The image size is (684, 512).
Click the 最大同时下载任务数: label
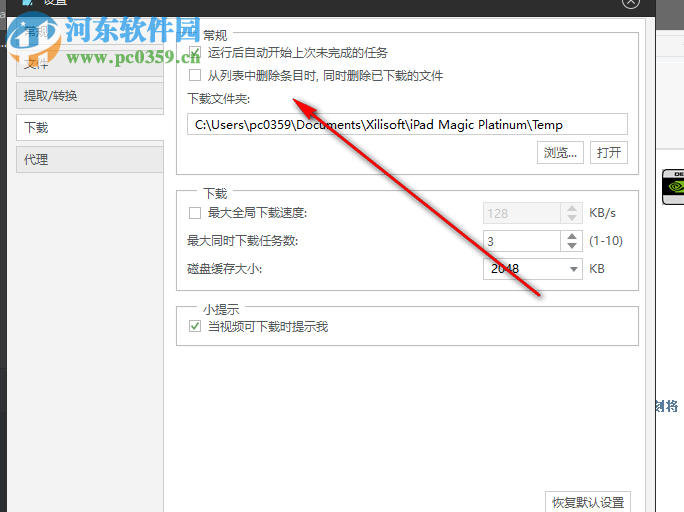point(243,240)
